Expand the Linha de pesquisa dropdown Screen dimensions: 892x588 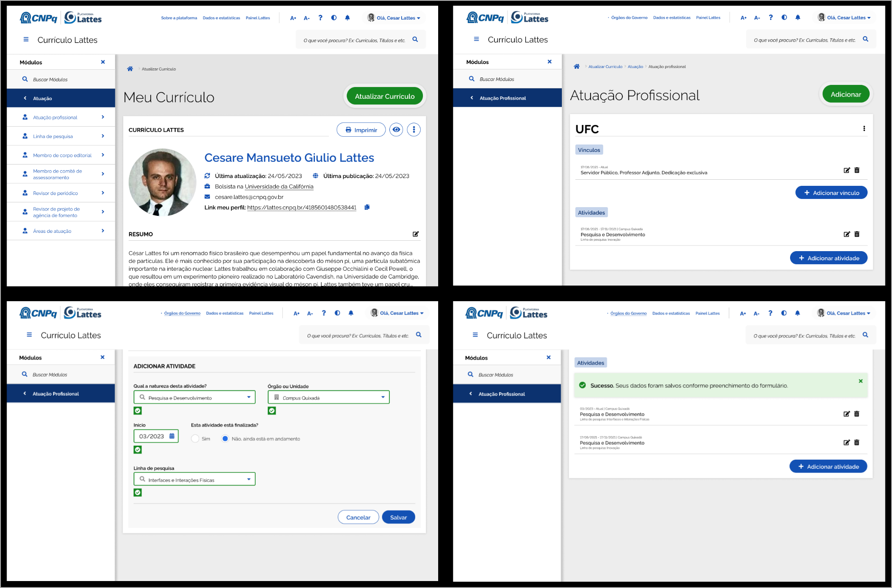click(194, 479)
